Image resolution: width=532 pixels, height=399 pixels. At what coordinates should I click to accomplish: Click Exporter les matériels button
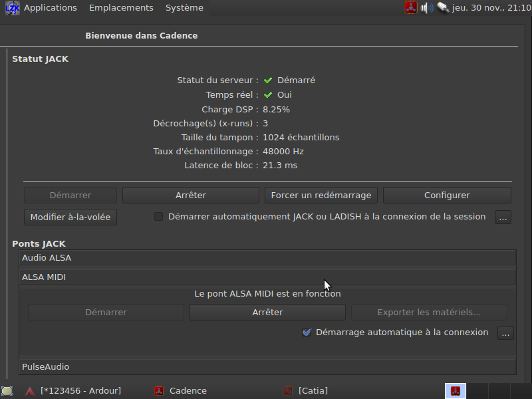coord(429,313)
